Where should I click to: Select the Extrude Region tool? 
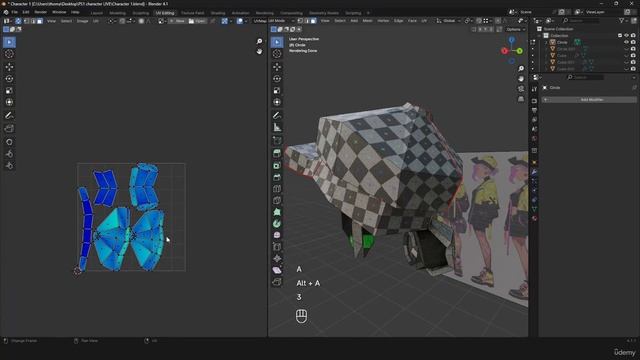(x=277, y=153)
